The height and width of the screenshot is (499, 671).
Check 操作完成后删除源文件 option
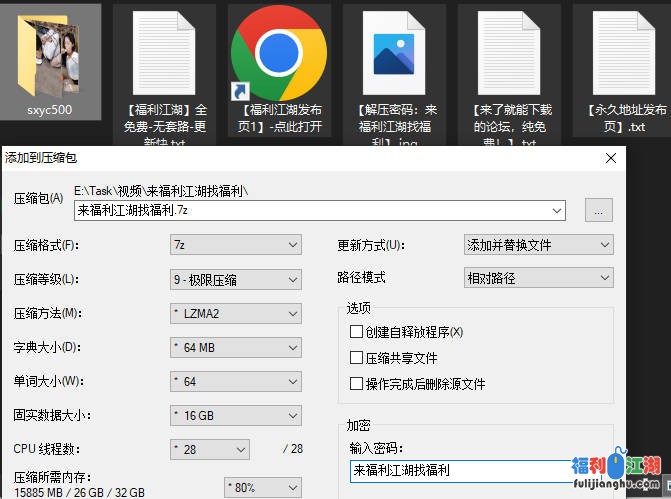click(356, 384)
